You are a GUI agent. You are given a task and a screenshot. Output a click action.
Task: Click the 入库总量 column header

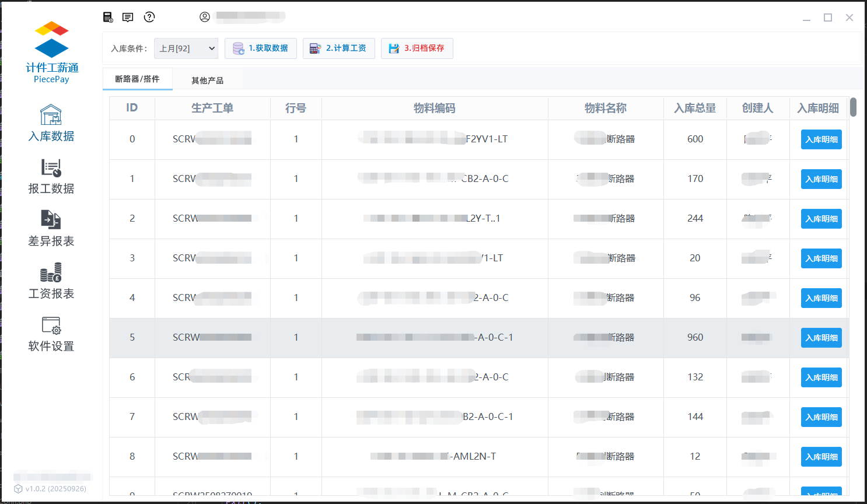tap(695, 108)
